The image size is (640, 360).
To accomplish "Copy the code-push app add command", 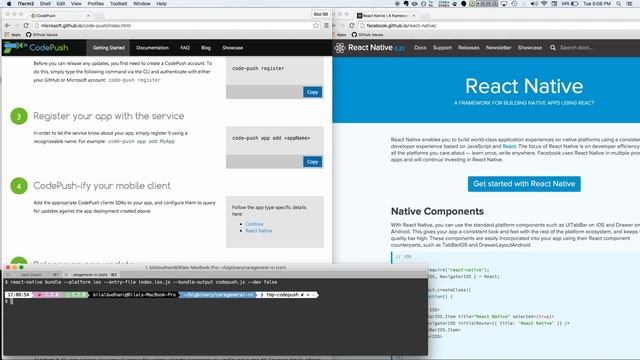I will tap(312, 162).
